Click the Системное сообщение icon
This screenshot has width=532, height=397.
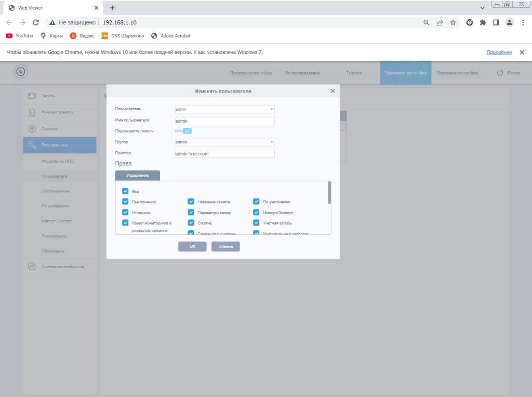point(32,267)
